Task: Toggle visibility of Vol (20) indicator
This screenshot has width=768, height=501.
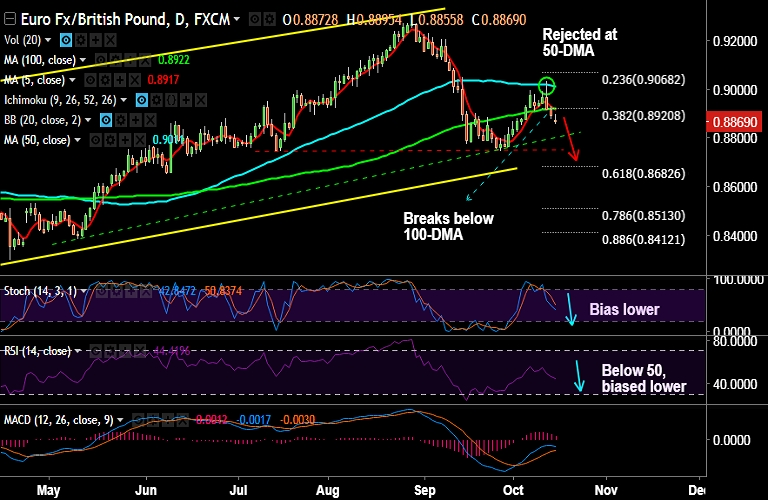Action: (66, 40)
